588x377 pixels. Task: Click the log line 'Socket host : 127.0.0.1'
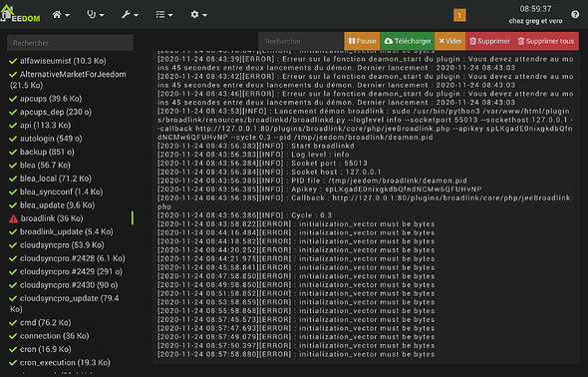(269, 172)
